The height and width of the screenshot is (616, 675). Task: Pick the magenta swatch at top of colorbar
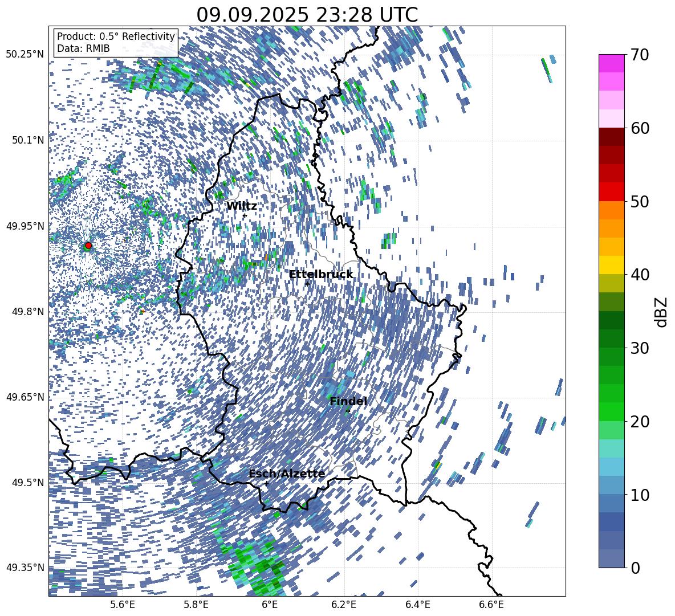click(x=611, y=63)
